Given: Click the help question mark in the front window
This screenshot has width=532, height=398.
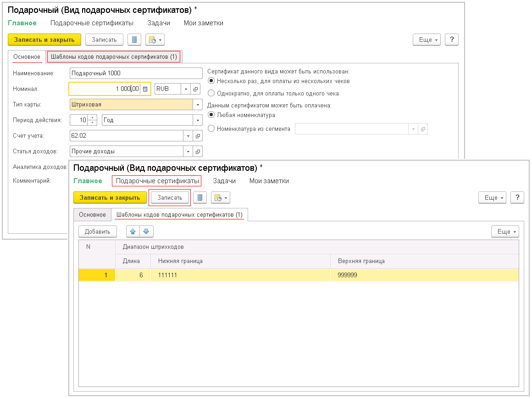Looking at the screenshot, I should click(x=517, y=197).
